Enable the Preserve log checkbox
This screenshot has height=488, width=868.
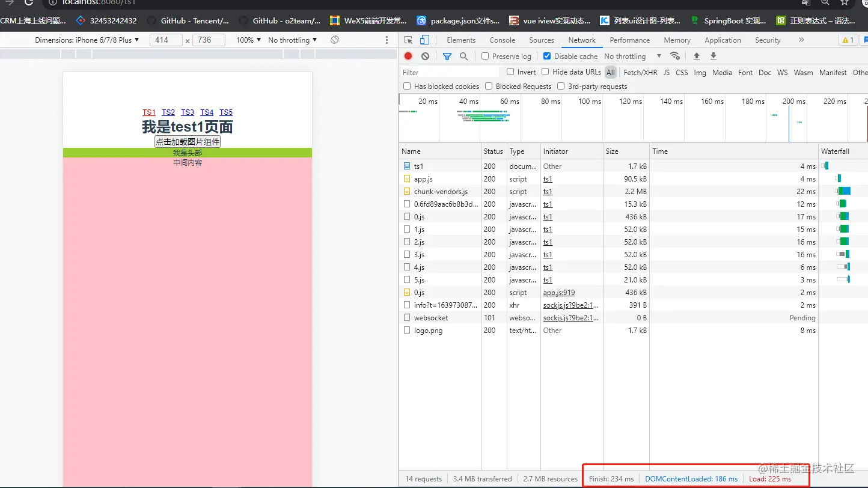pos(485,56)
